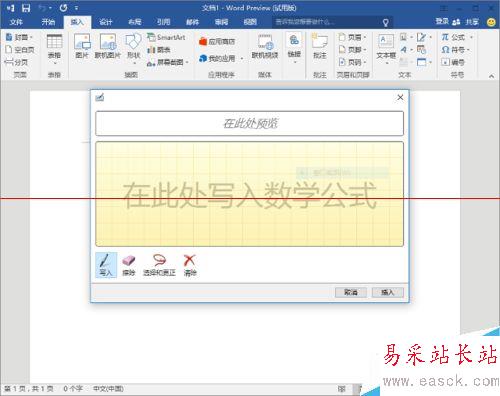Image resolution: width=500 pixels, height=396 pixels.
Task: Open the customize quick access toolbar arrow
Action: tap(77, 8)
